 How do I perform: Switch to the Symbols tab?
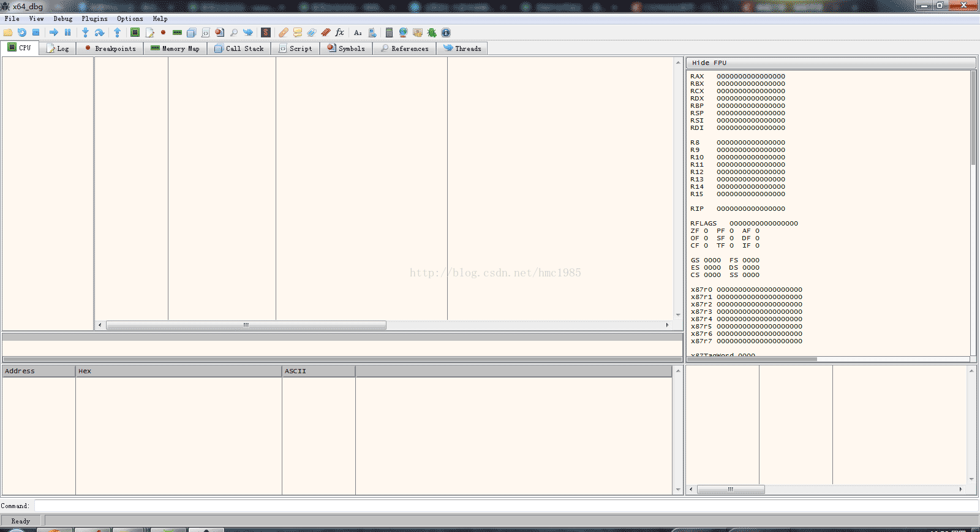pos(346,48)
